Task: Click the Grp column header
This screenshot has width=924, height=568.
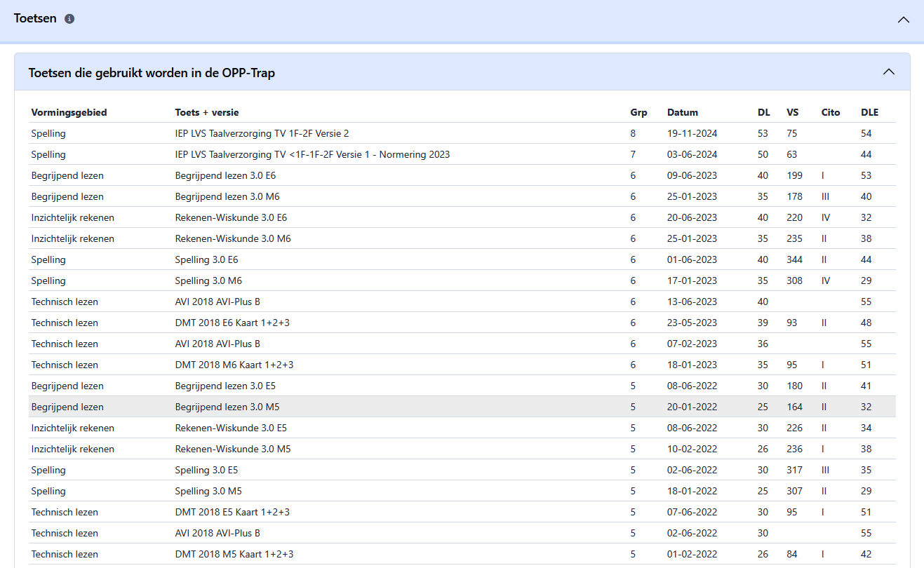Action: click(638, 112)
